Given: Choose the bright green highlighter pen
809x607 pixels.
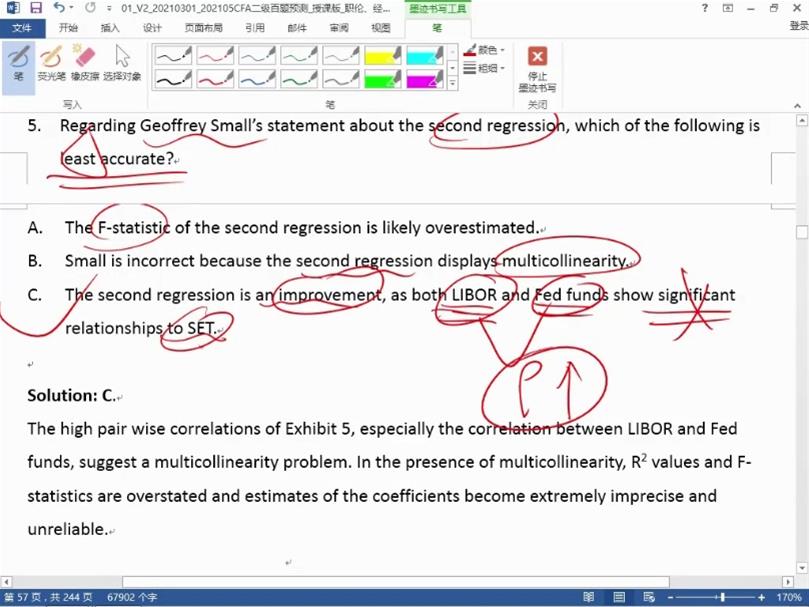Looking at the screenshot, I should coord(382,79).
